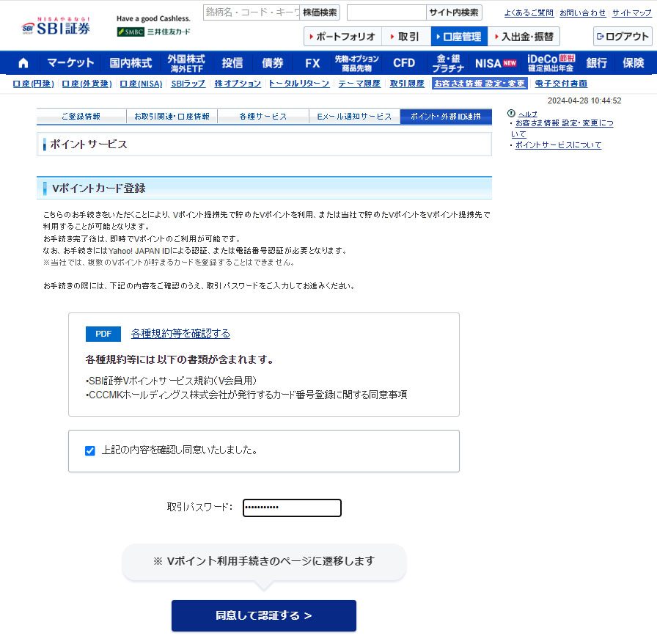Click 同意して認証する button
The width and height of the screenshot is (657, 644).
(x=263, y=615)
